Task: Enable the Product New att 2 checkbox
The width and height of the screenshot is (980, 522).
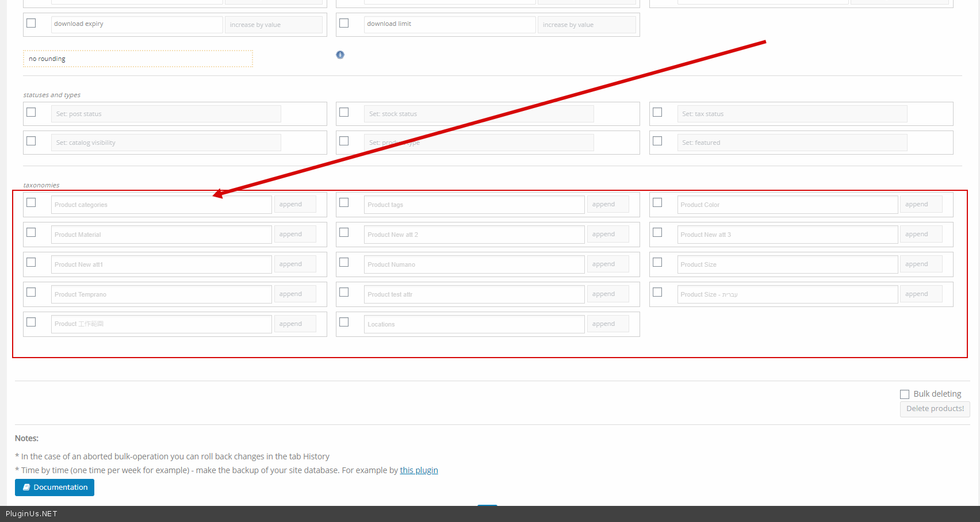Action: click(344, 232)
